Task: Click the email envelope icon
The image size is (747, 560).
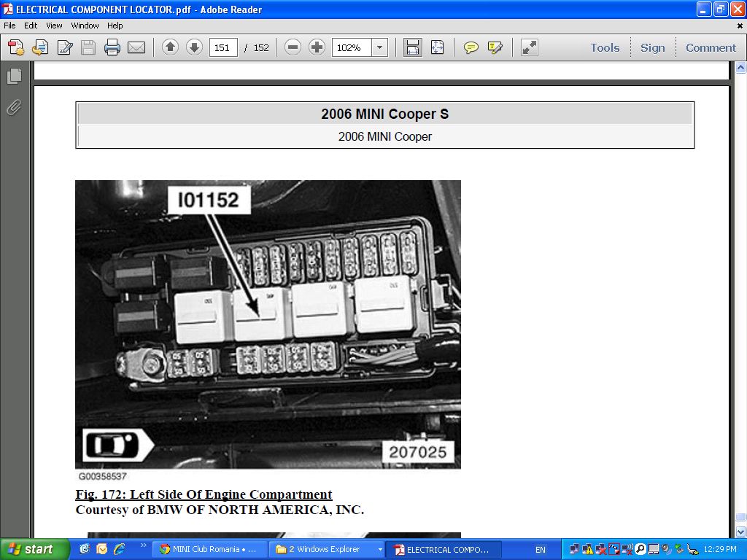Action: coord(136,48)
